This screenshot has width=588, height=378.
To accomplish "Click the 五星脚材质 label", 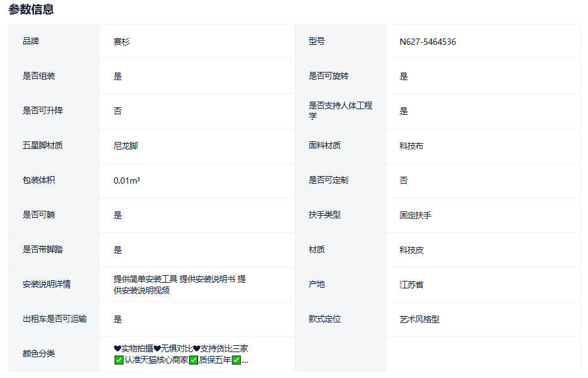I will pos(42,146).
